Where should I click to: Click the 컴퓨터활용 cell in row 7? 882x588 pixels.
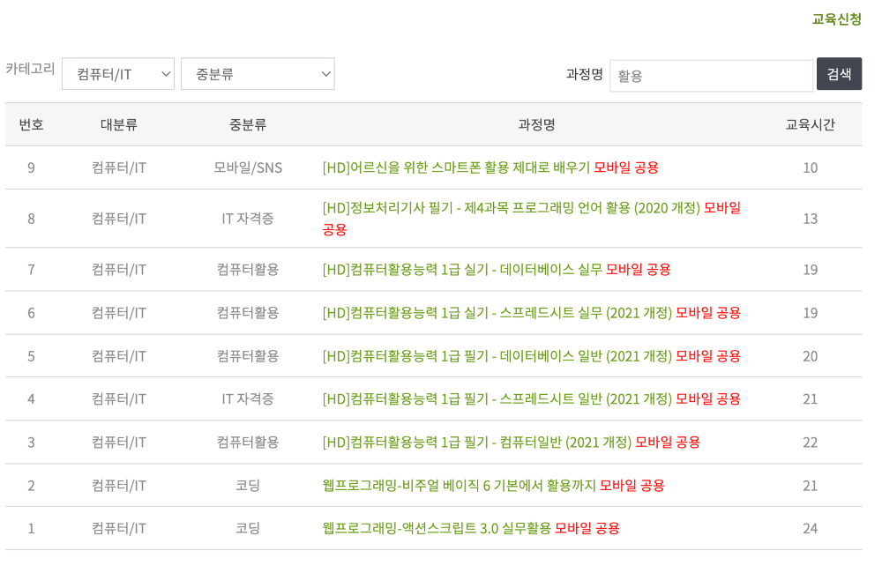pos(248,270)
